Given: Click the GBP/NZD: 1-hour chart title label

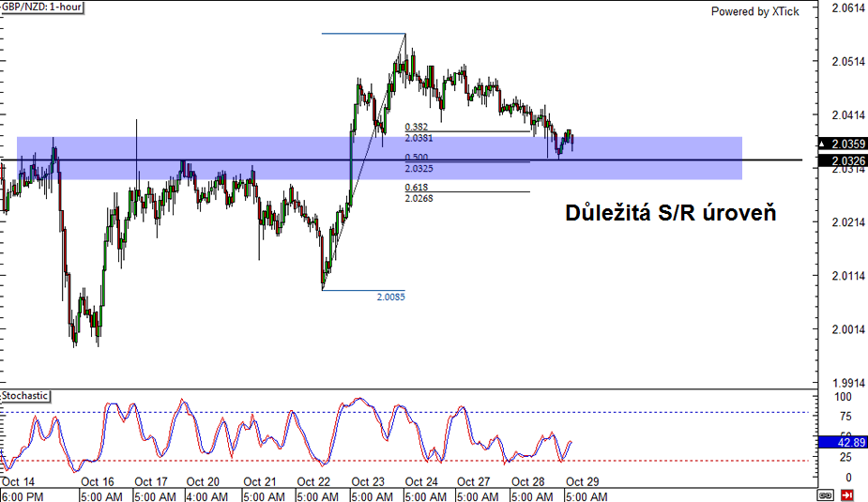Looking at the screenshot, I should point(42,8).
